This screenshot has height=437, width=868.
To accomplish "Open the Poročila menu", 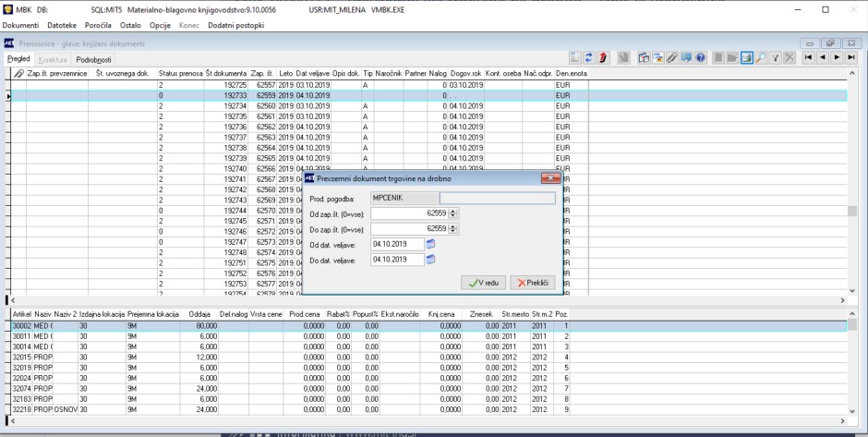I will point(98,26).
